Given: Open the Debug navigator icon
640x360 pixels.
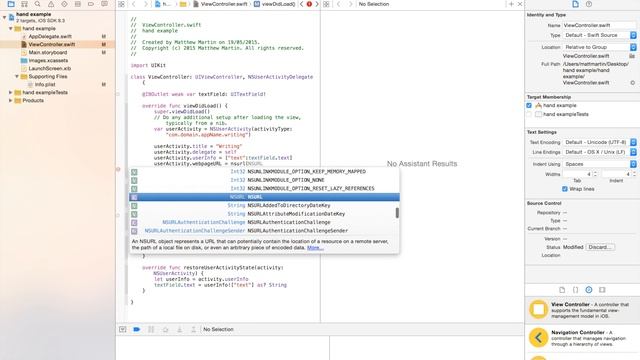Looking at the screenshot, I should [x=78, y=4].
